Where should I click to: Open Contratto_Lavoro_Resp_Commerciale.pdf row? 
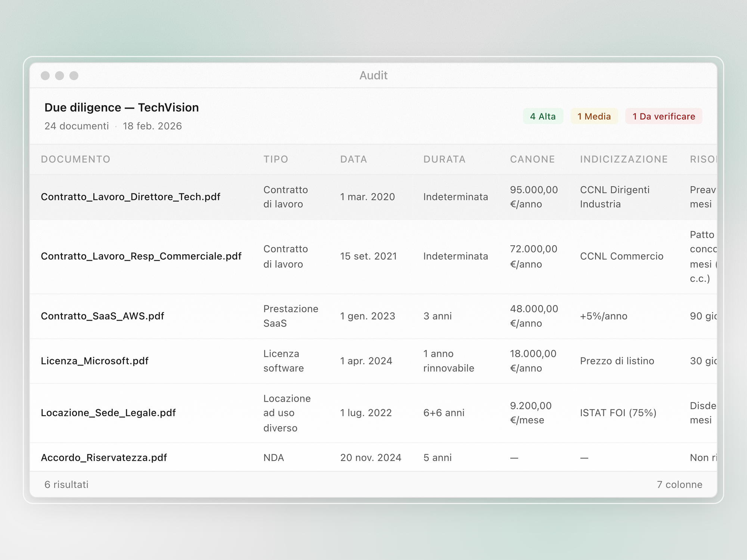pos(373,256)
